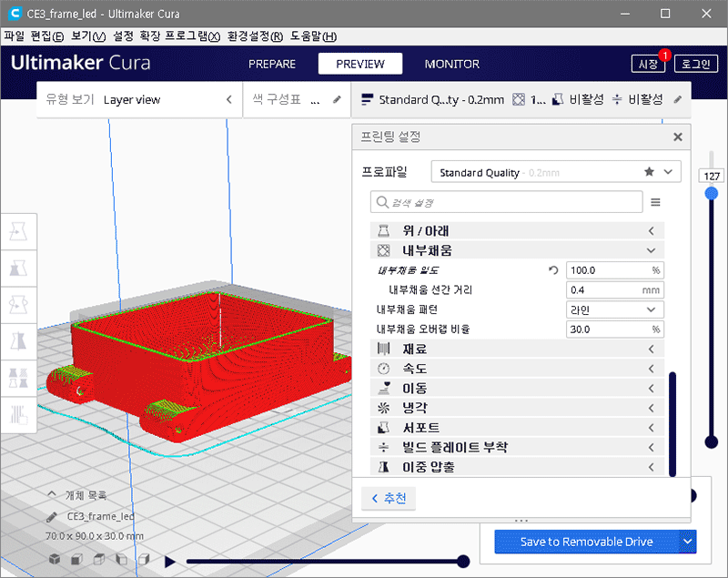Click the 내부채움 밀도 value field
728x578 pixels.
pos(615,270)
